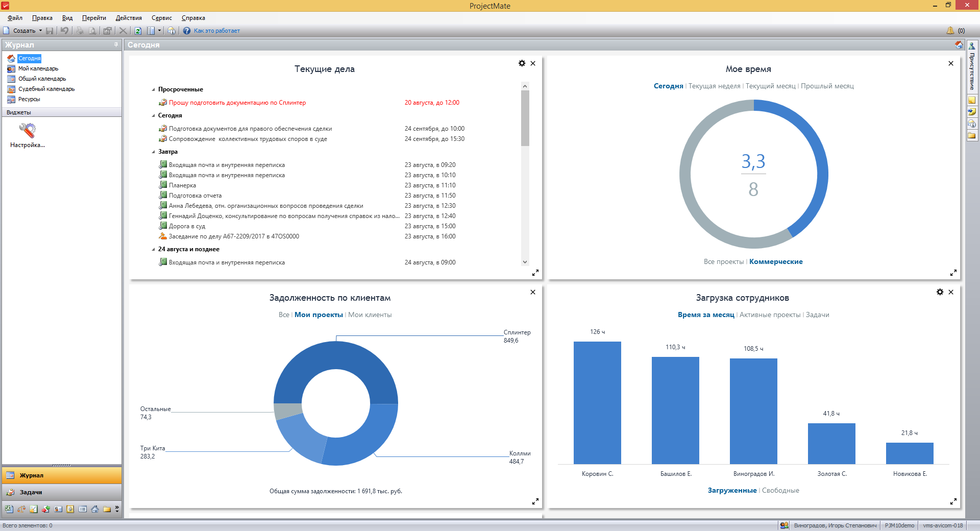Open the Как это работает link
The width and height of the screenshot is (980, 531).
point(217,31)
